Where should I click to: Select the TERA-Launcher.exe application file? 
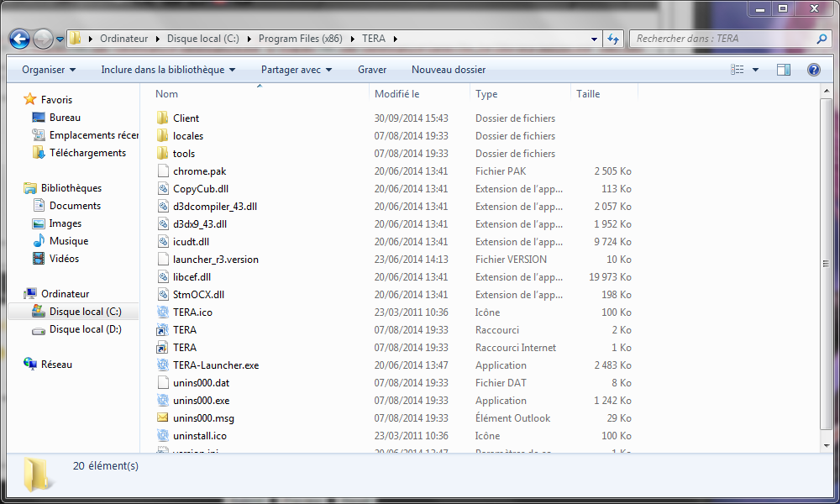pyautogui.click(x=215, y=365)
